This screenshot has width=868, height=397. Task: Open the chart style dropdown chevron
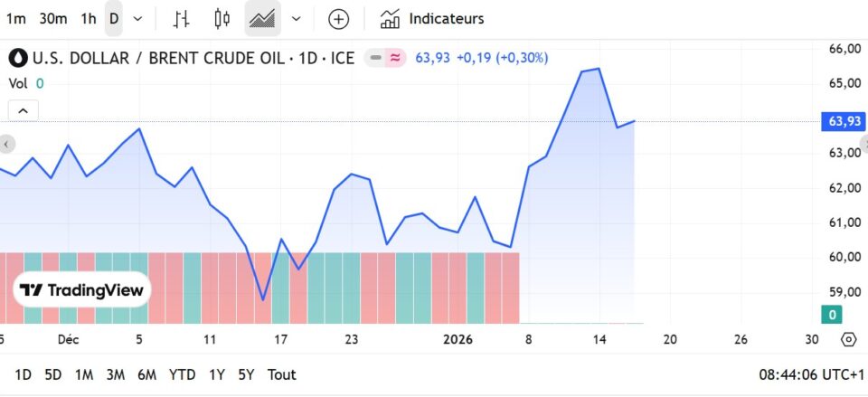click(296, 18)
